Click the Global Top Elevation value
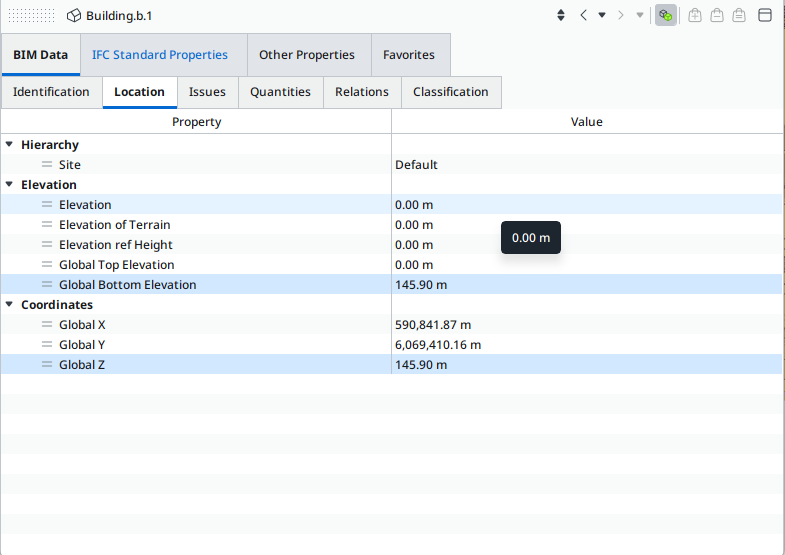This screenshot has height=555, width=785. 414,265
